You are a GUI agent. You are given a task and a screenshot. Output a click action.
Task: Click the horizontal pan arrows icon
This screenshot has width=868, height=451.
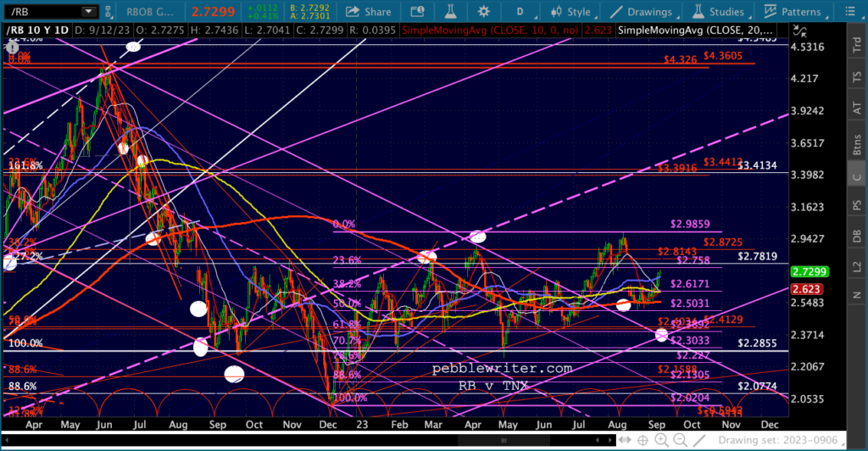pos(626,440)
